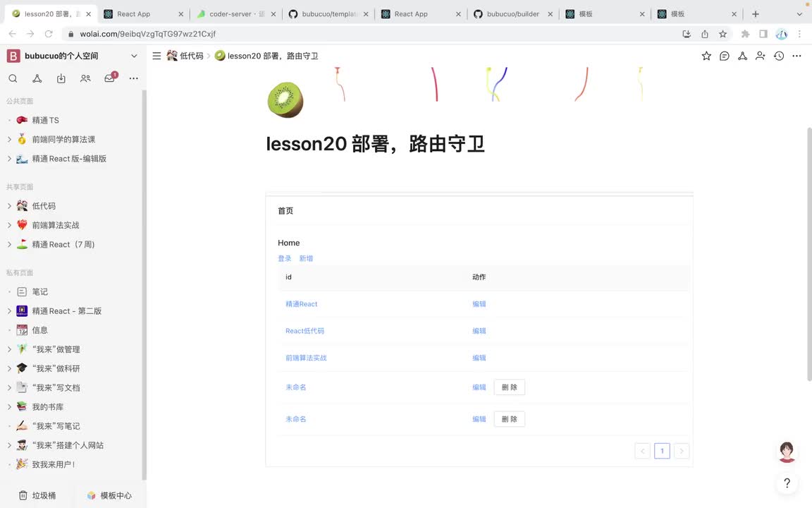The image size is (812, 508).
Task: Click the browser address bar URL
Action: (147, 34)
